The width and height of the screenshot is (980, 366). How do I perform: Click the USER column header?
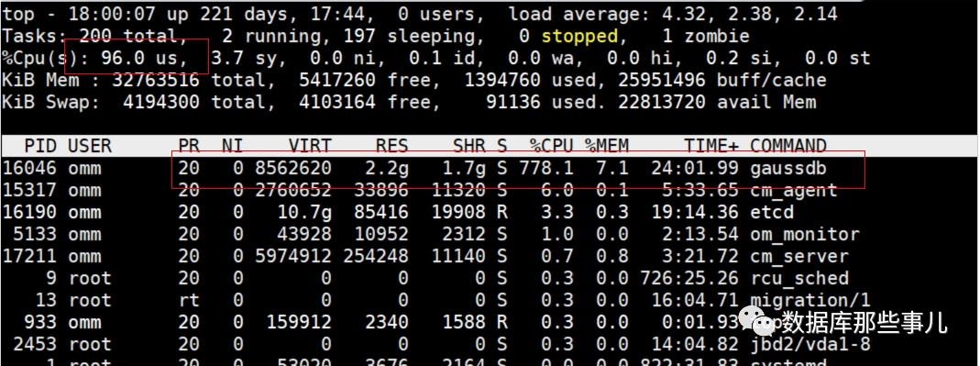(89, 147)
